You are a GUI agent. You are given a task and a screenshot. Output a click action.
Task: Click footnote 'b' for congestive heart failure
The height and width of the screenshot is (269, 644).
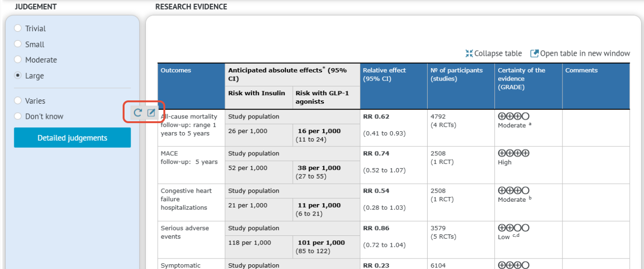[530, 198]
